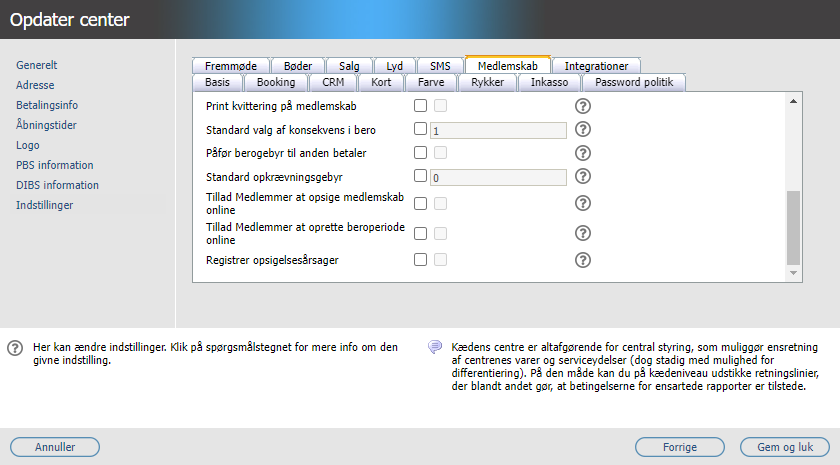840x465 pixels.
Task: Click the scroll up arrow in settings list
Action: click(793, 101)
